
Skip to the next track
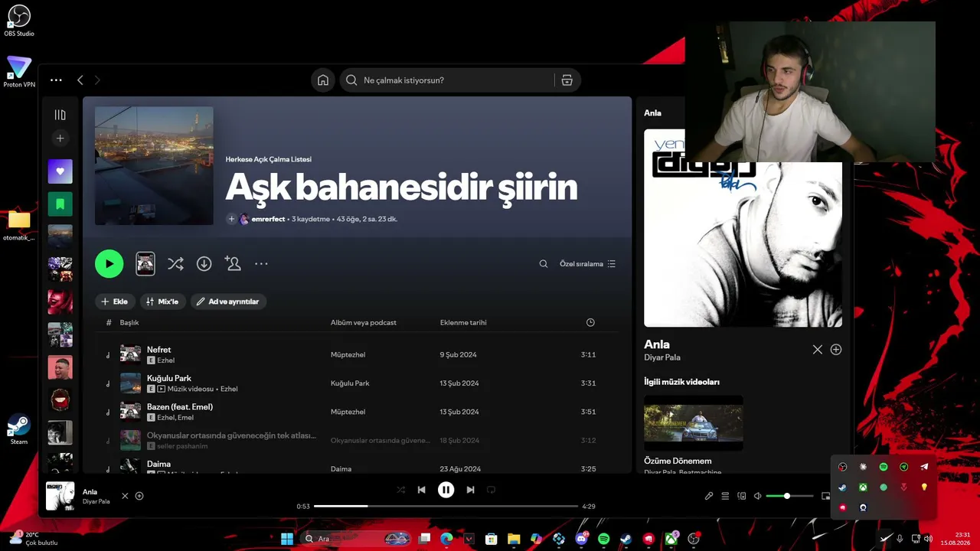coord(470,490)
